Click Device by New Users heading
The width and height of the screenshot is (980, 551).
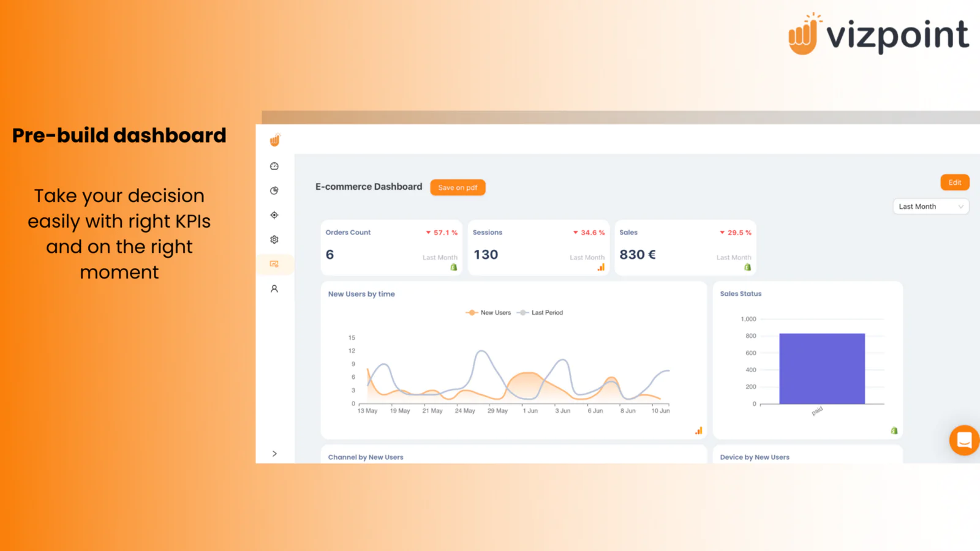coord(755,457)
